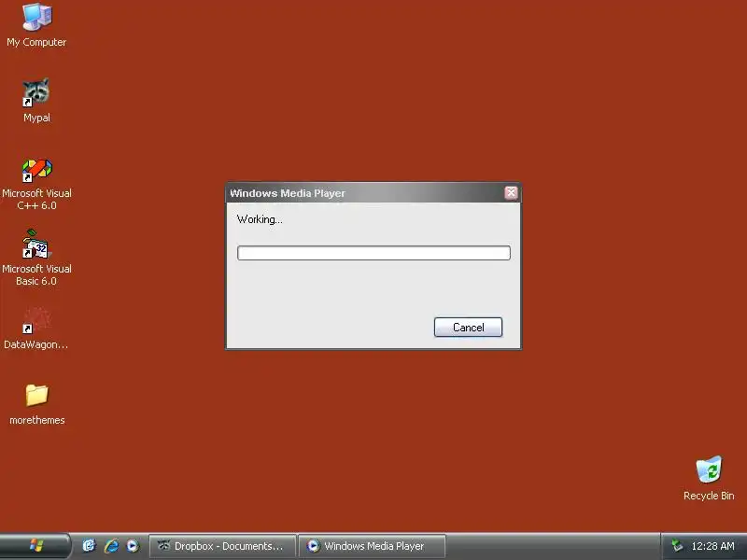Click the first Quick Launch icon
Screen dimensions: 747x560
[89, 546]
